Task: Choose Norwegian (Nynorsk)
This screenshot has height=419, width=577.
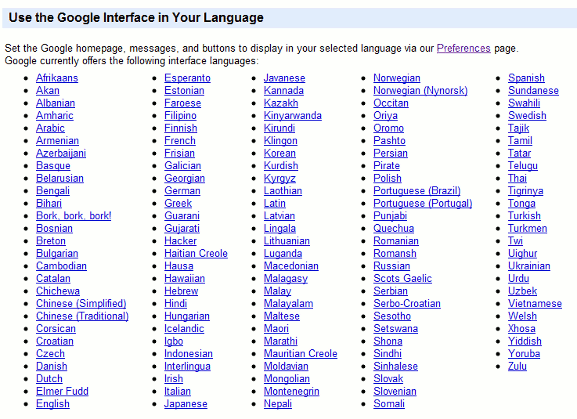Action: tap(420, 90)
